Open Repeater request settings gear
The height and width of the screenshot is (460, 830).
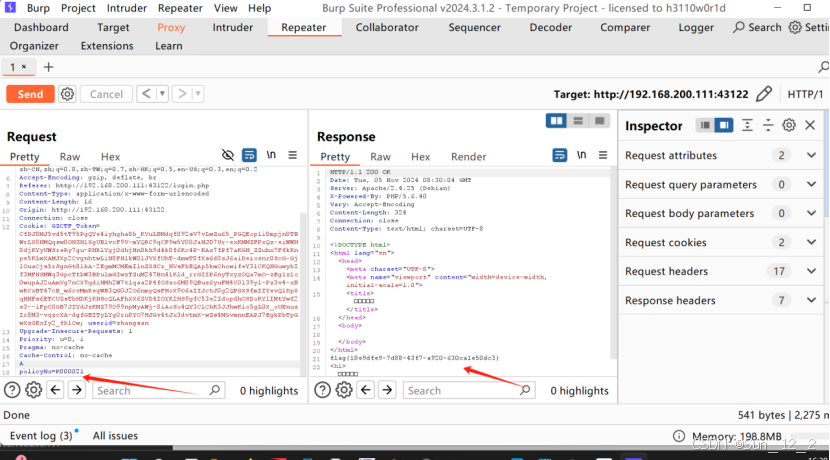(x=67, y=94)
